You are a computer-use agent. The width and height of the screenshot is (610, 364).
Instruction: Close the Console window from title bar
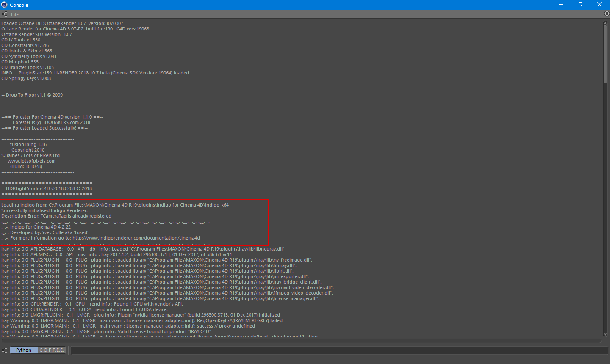click(x=599, y=5)
